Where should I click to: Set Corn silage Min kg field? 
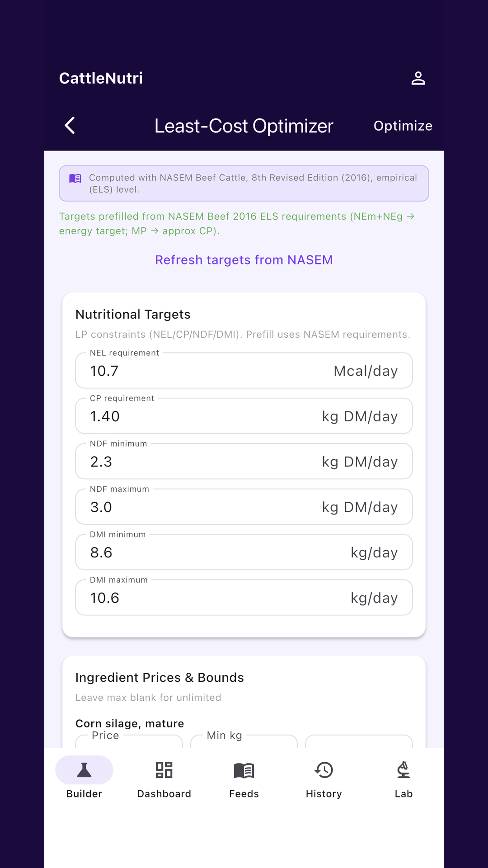(244, 741)
